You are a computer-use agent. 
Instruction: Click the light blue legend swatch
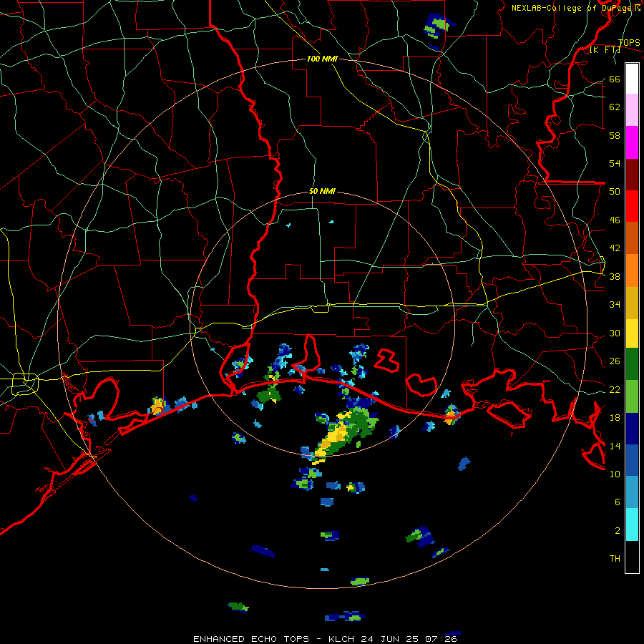(x=632, y=492)
